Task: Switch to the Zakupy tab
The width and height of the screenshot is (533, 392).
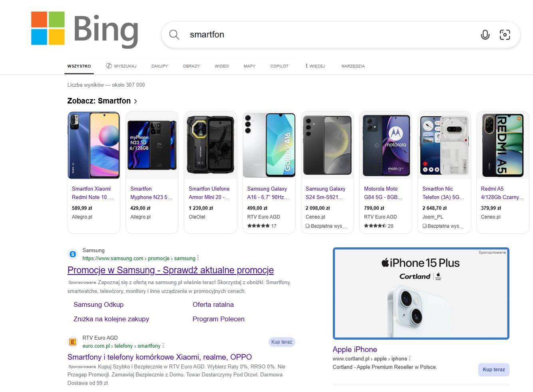Action: tap(159, 66)
